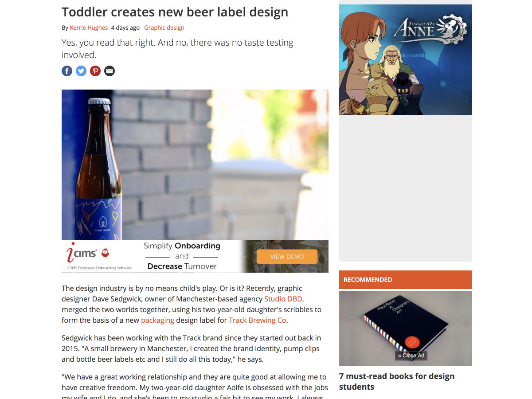Share the article on Twitter
Screen dimensions: 532x399
tap(81, 71)
